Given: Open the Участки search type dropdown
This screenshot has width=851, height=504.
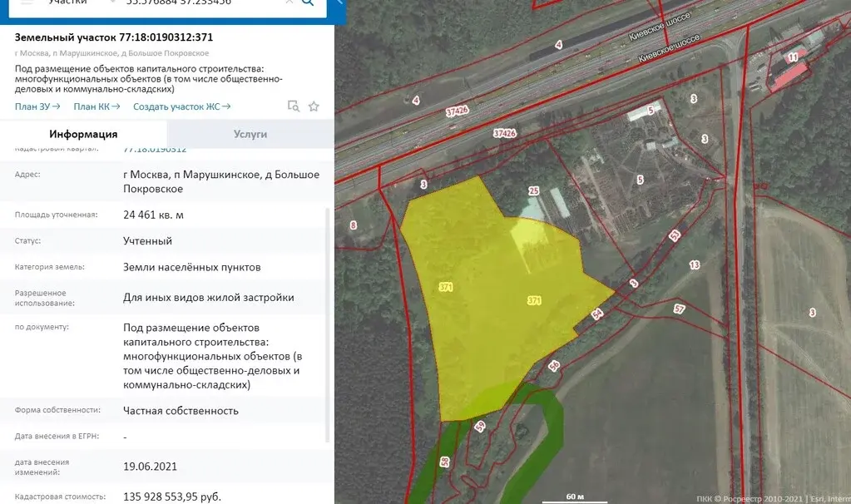Looking at the screenshot, I should [x=82, y=3].
